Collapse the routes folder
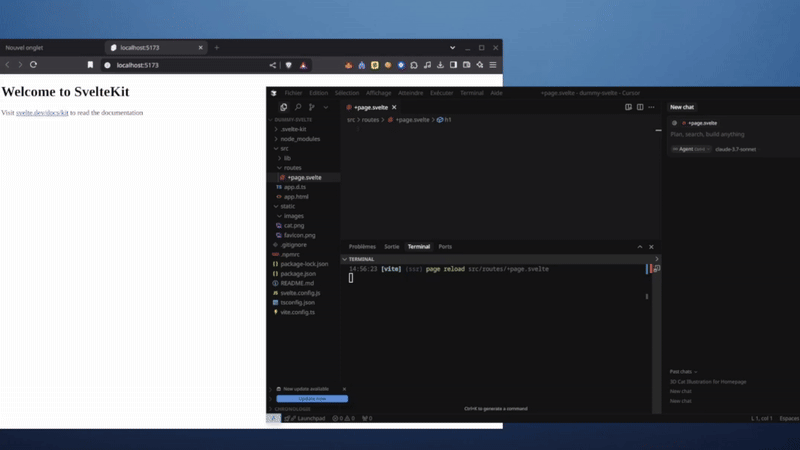The width and height of the screenshot is (800, 450). pos(292,168)
